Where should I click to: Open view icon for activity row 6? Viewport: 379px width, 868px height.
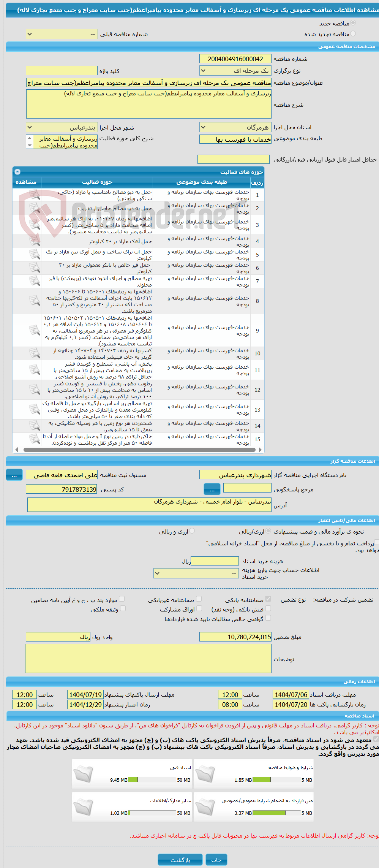[x=35, y=268]
